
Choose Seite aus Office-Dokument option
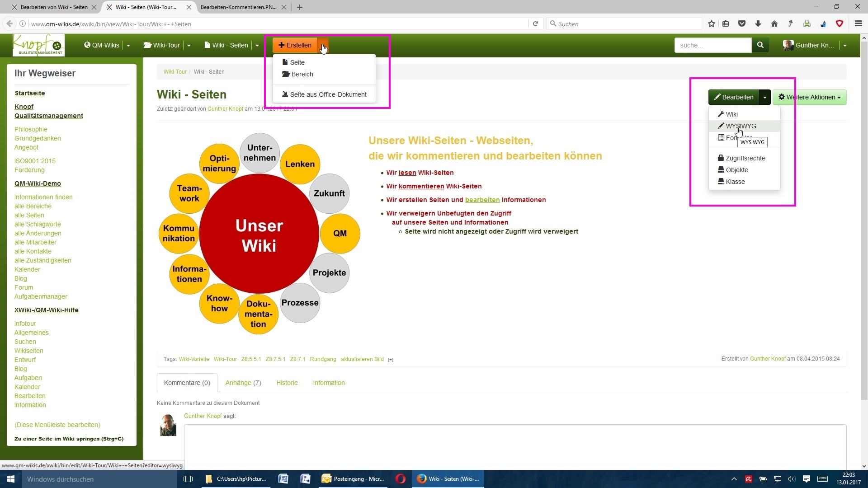(328, 94)
